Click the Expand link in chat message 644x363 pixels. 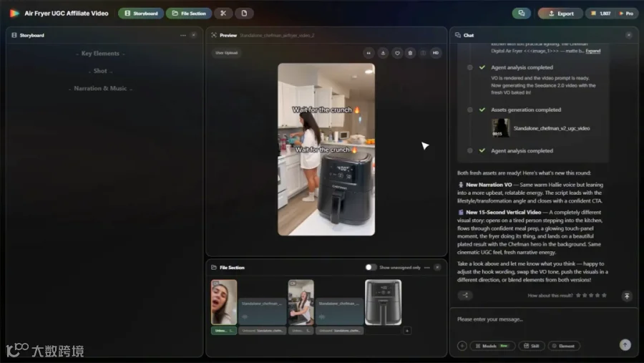[592, 51]
